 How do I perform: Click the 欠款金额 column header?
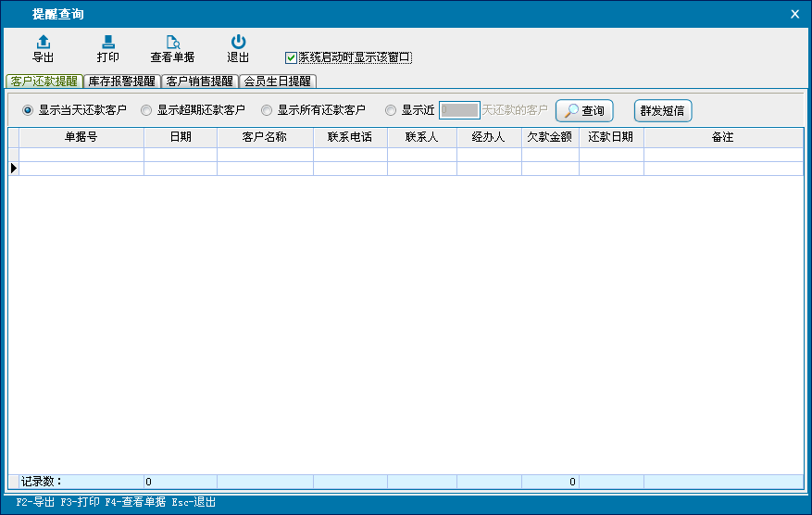tap(550, 137)
